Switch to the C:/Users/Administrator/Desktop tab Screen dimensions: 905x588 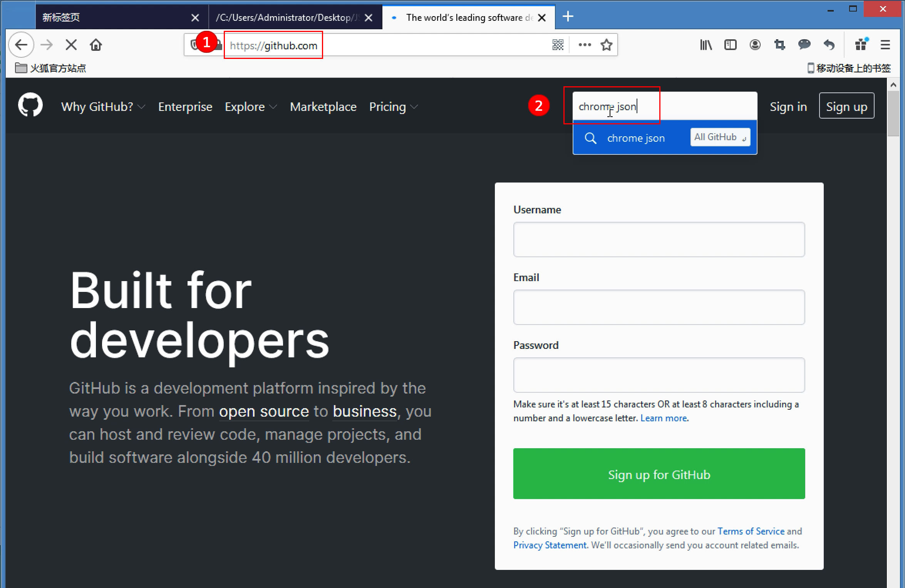point(295,17)
